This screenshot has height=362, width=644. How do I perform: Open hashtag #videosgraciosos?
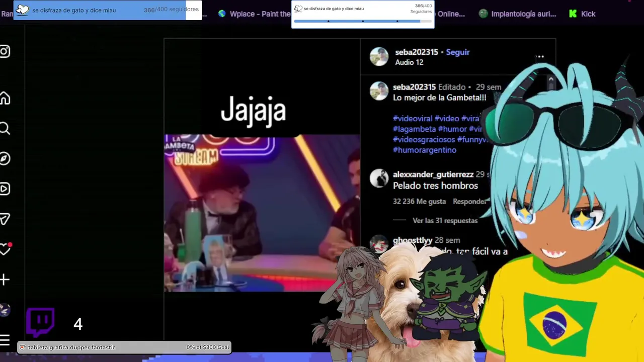click(x=424, y=140)
